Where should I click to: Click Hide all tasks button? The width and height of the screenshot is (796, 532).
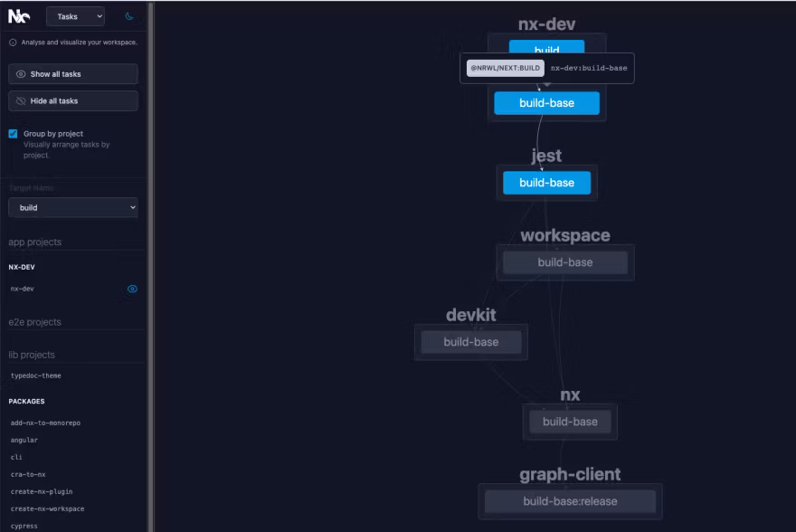73,101
